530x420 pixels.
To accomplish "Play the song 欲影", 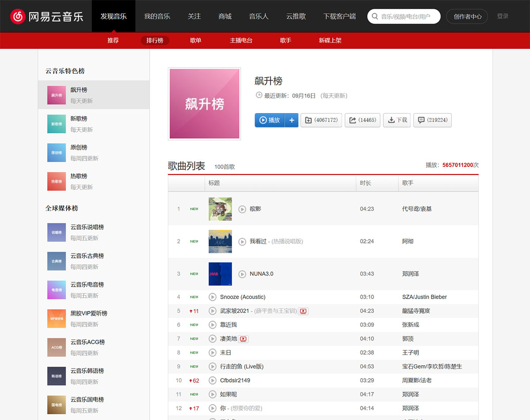I will (242, 209).
